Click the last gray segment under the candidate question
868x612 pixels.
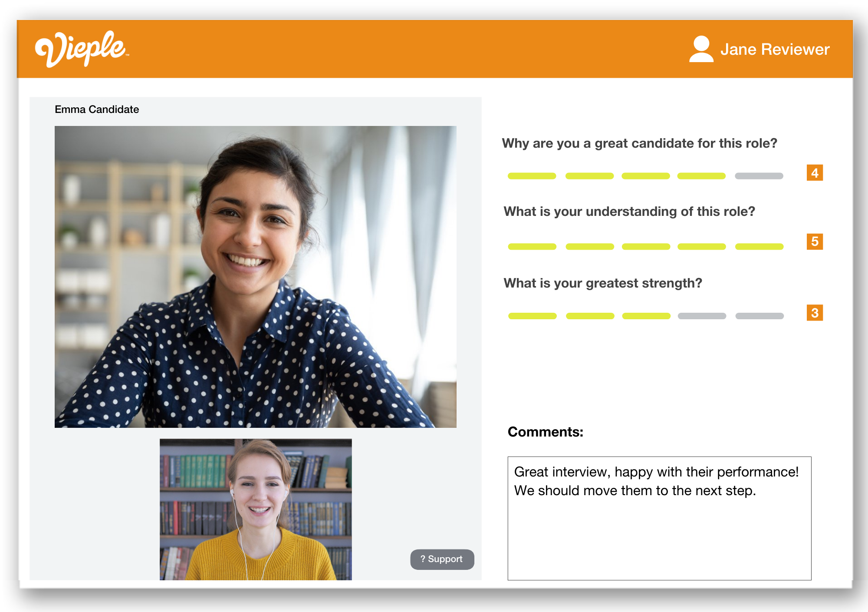[759, 175]
